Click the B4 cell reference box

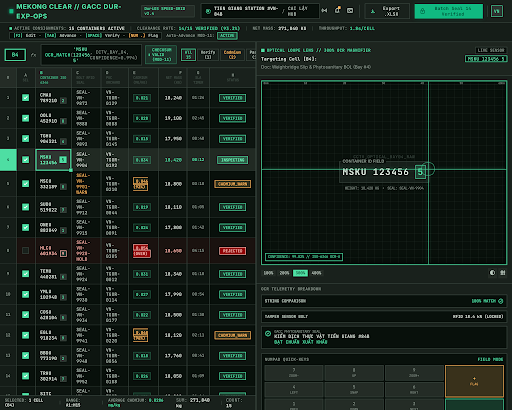click(x=15, y=55)
